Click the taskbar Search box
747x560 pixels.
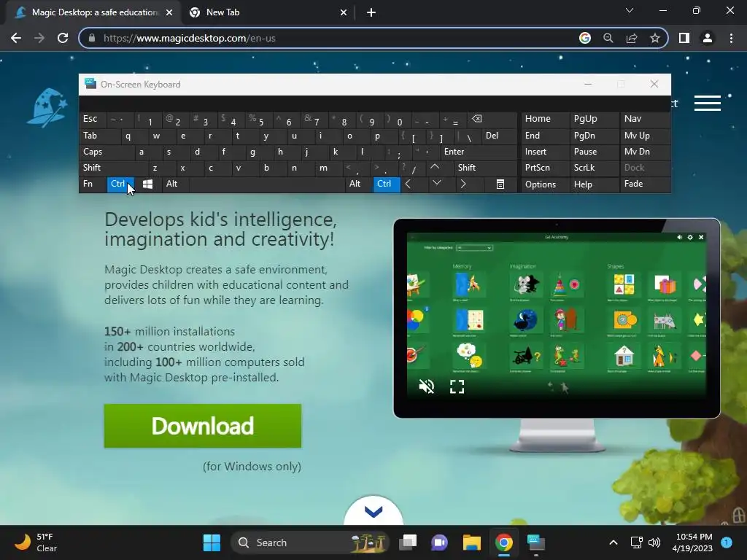tap(309, 542)
